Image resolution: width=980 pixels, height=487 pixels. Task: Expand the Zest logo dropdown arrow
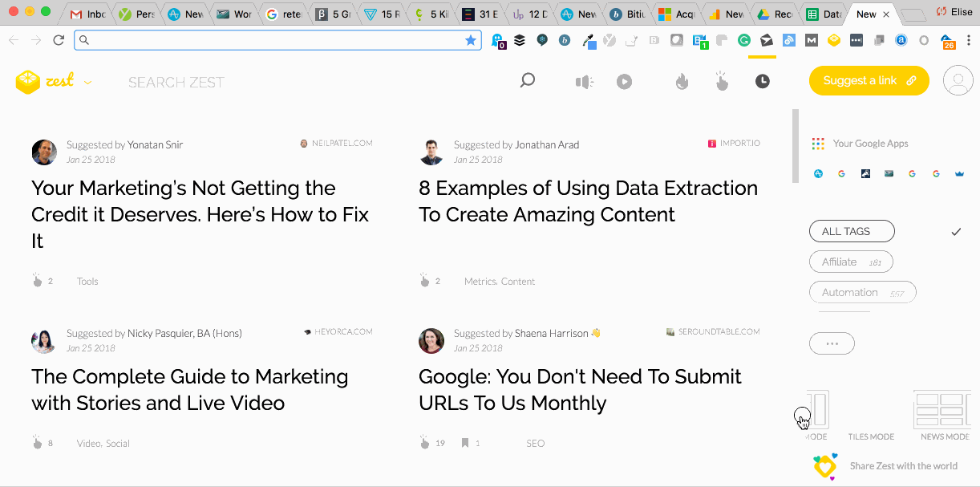tap(87, 82)
